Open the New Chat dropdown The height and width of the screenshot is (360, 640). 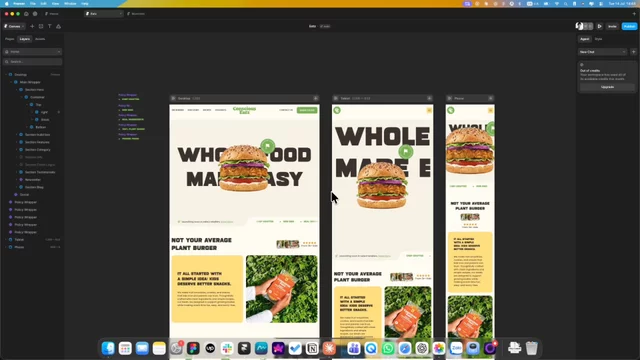602,52
